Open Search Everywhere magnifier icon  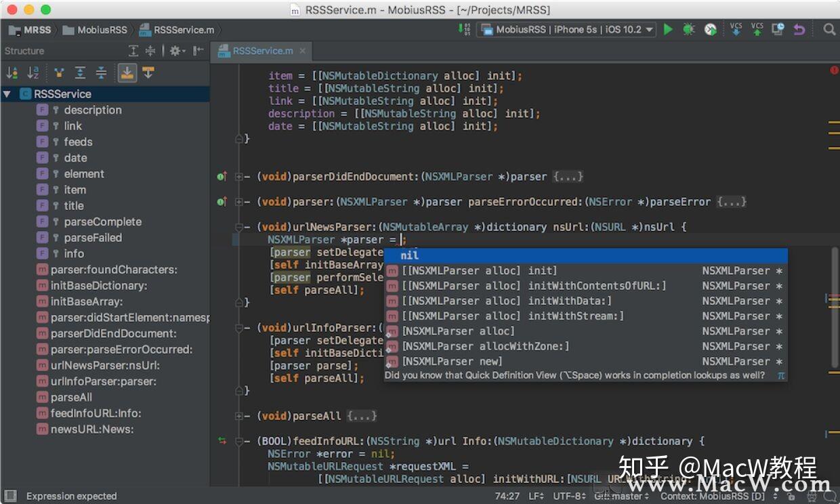829,29
